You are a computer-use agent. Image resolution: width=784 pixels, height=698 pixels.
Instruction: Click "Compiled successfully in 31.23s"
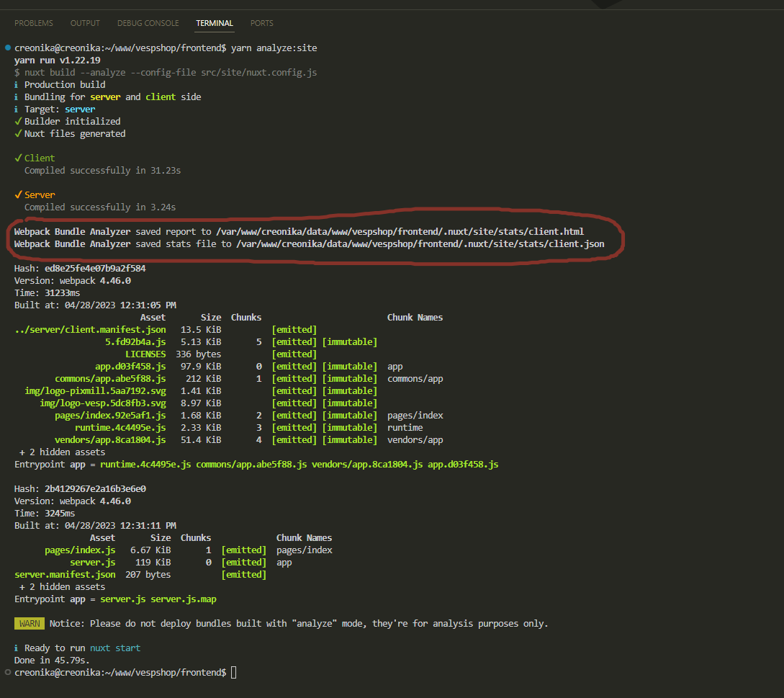click(102, 171)
